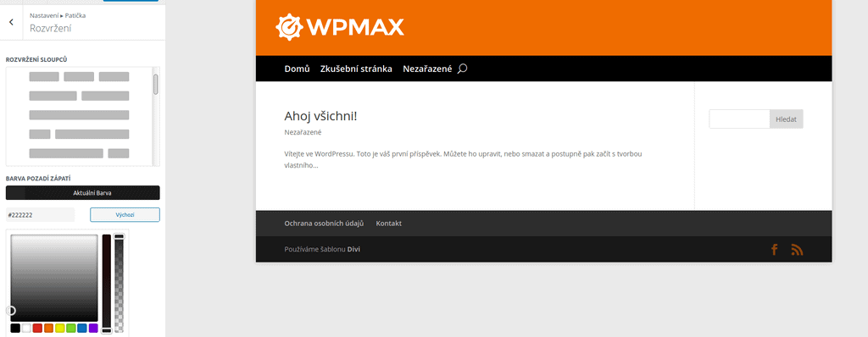868x337 pixels.
Task: Open the RSS feed icon in the footer
Action: click(x=797, y=250)
